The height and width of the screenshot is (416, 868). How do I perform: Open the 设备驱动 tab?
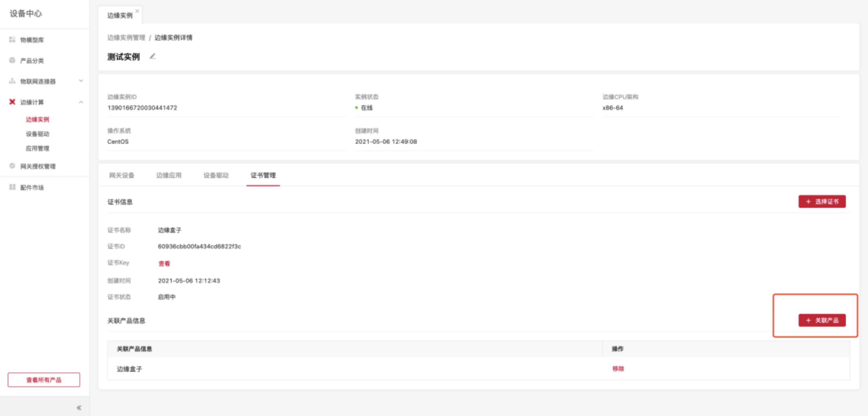point(216,175)
